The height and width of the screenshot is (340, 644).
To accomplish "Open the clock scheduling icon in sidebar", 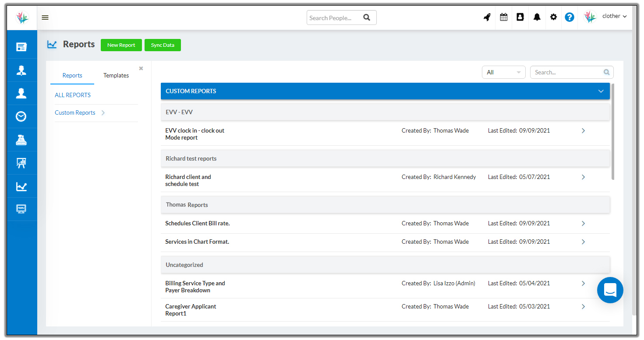I will (x=22, y=116).
